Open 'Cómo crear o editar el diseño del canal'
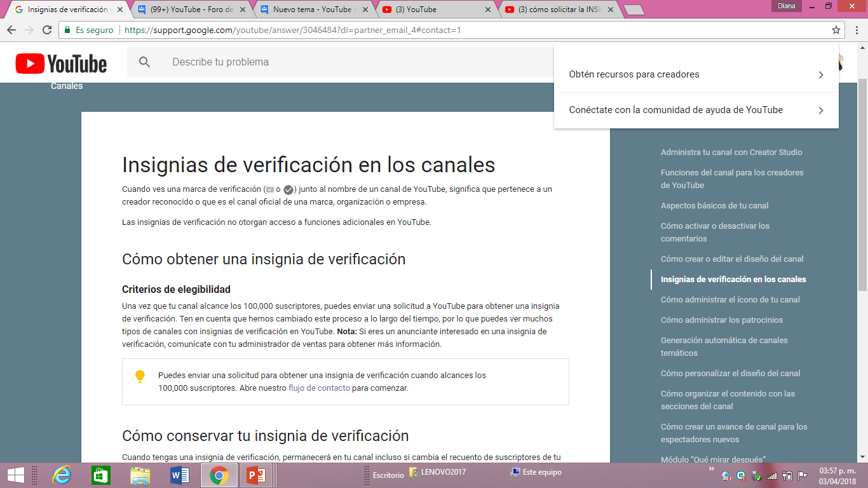Screen dimensions: 868x488 point(732,259)
